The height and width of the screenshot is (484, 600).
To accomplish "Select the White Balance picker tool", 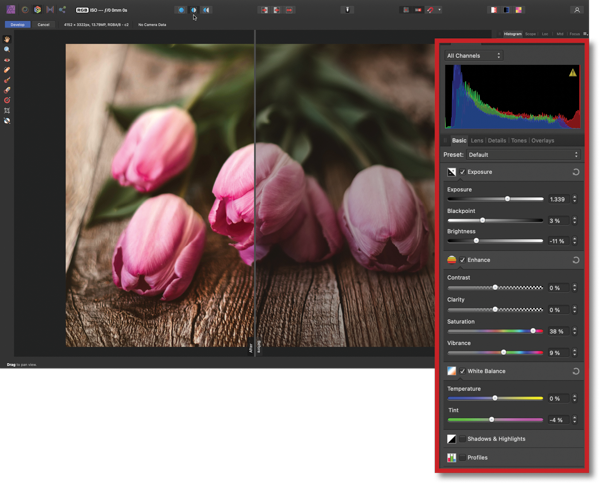I will [x=7, y=121].
